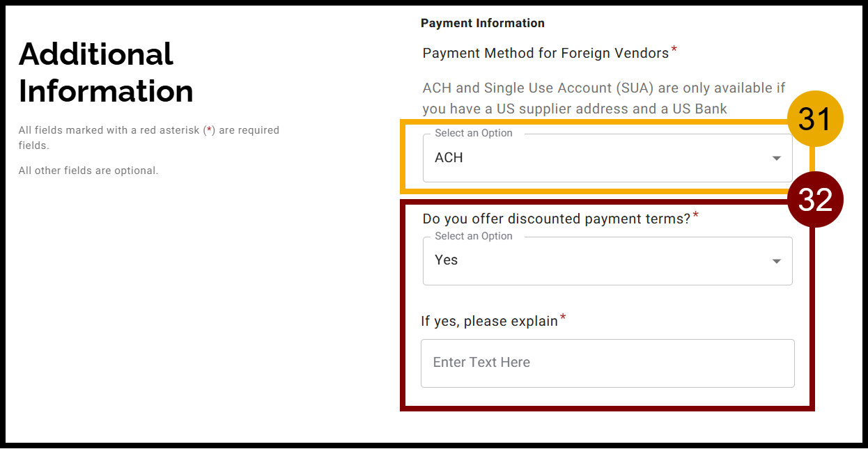The image size is (868, 449).
Task: Click the dark red 32 step badge
Action: pos(815,200)
